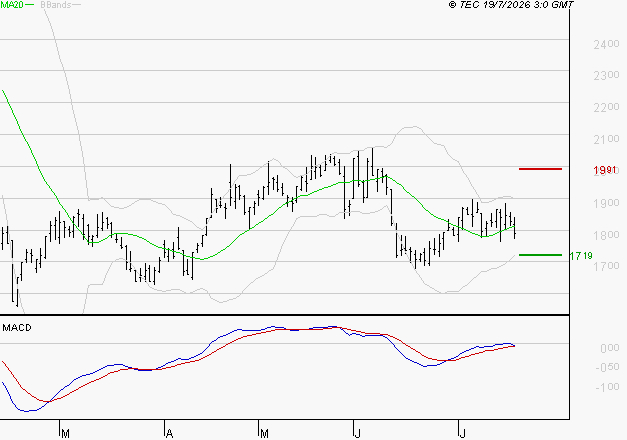Click the green 1719 support value

581,256
